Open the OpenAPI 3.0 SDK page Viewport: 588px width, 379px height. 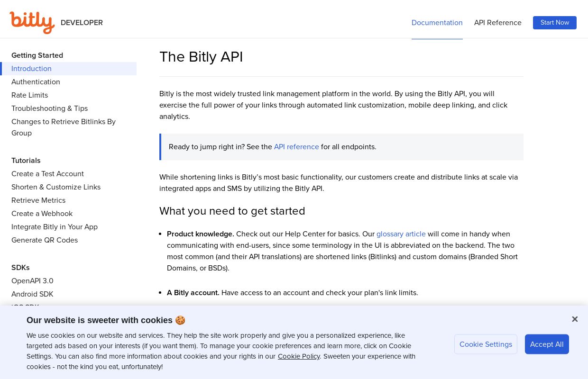click(32, 281)
